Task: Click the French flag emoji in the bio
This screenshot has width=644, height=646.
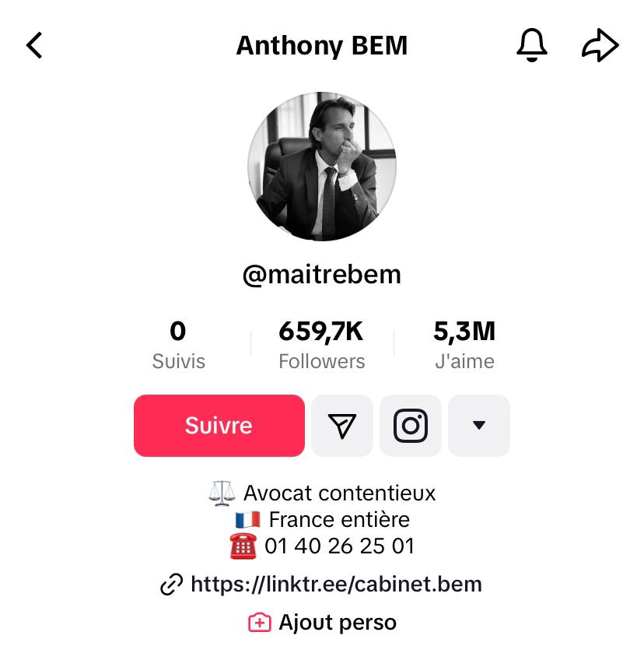Action: (247, 519)
